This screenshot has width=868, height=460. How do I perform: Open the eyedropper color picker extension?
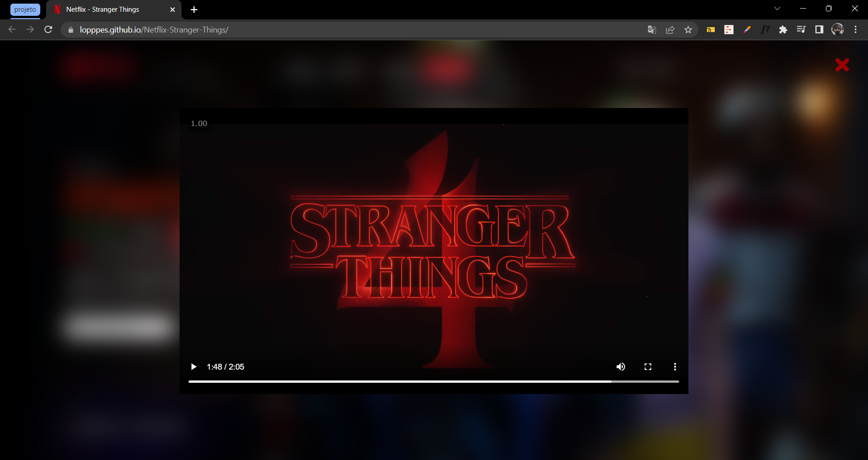[747, 29]
